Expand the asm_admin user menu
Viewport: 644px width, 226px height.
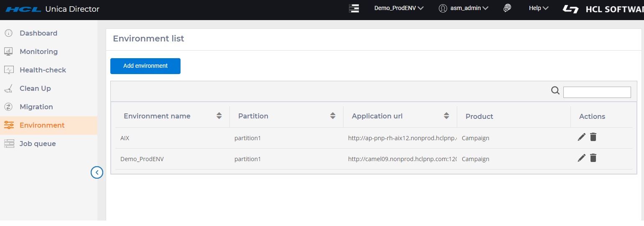(x=463, y=8)
